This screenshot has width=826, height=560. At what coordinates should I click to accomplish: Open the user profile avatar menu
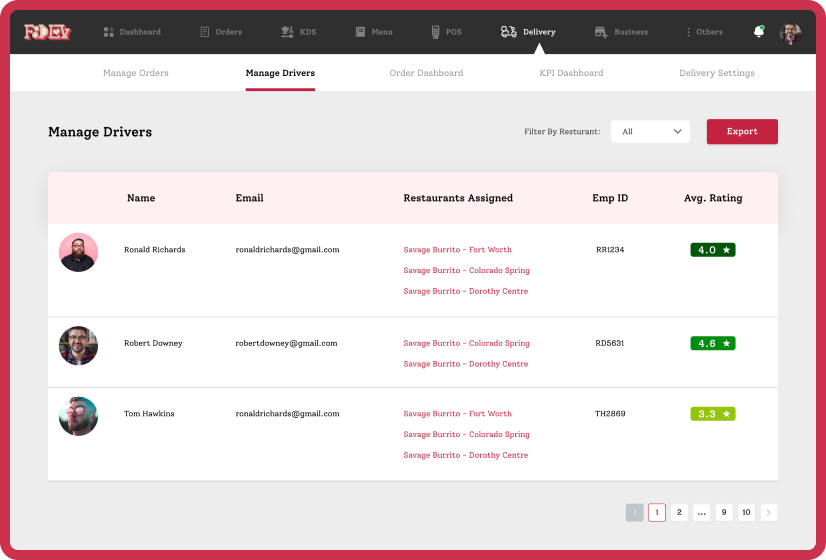790,32
